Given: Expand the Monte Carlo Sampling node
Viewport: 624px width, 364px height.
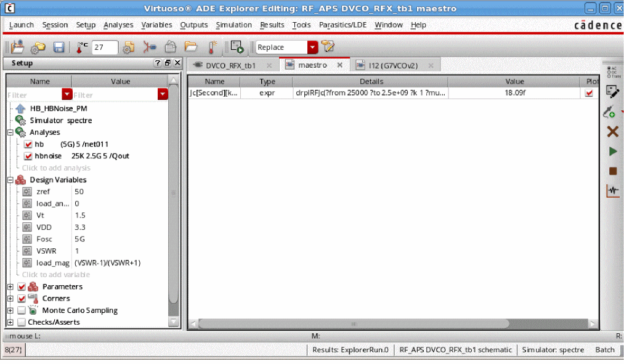Looking at the screenshot, I should [10, 310].
